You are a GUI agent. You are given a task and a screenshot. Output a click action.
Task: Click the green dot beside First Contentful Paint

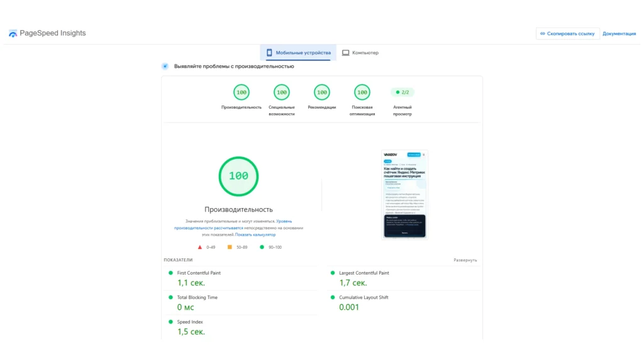point(171,273)
